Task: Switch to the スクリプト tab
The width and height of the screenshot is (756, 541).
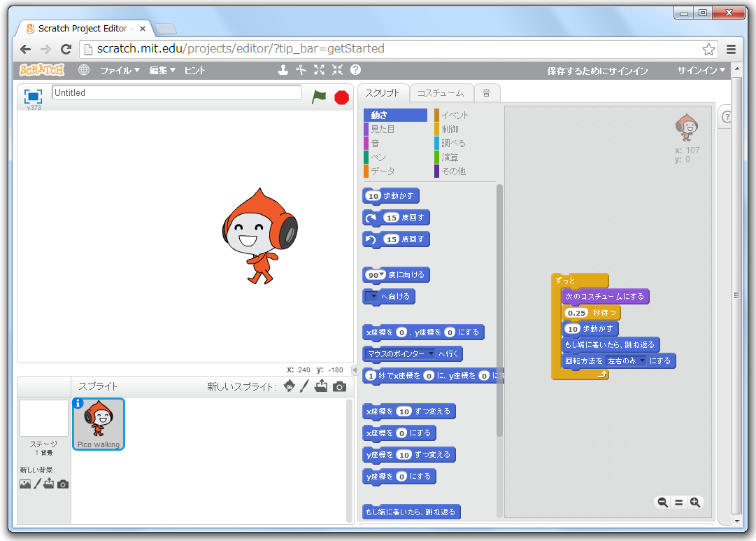Action: [x=383, y=92]
